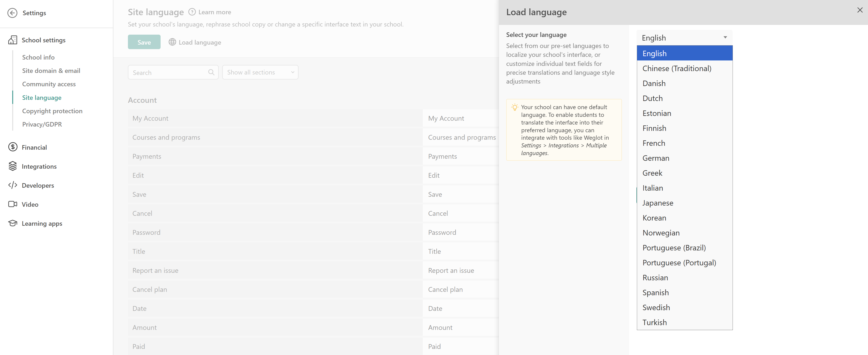Select Chinese (Traditional) language option

coord(677,69)
